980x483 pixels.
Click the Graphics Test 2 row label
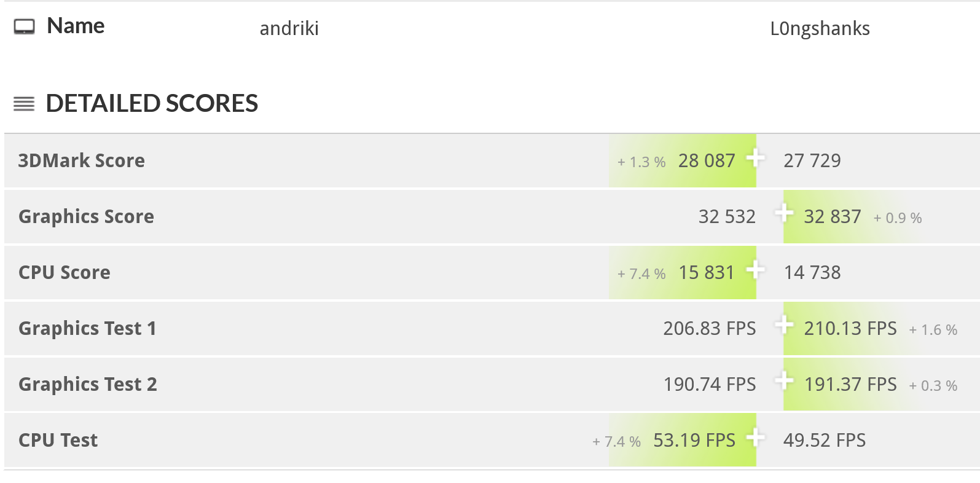pyautogui.click(x=88, y=384)
